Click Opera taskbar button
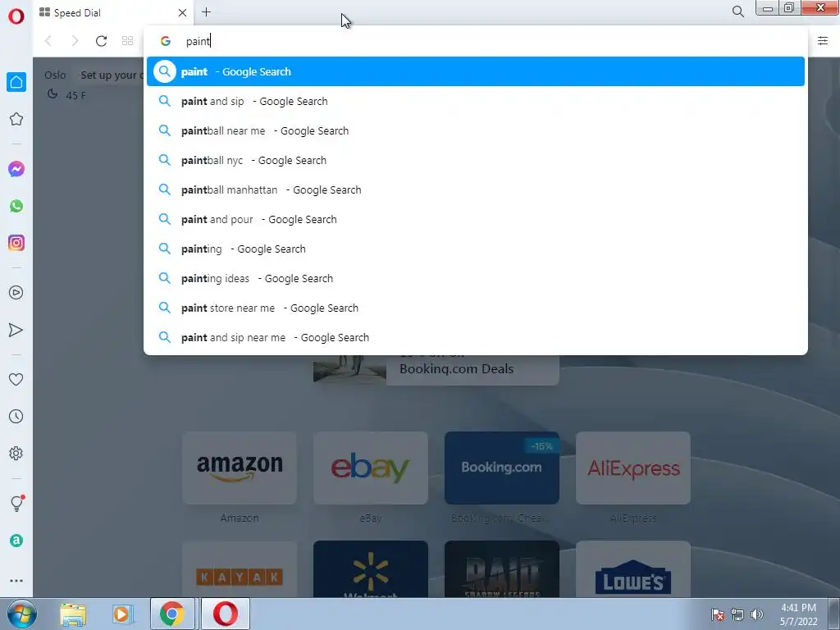This screenshot has width=840, height=630. click(x=226, y=614)
